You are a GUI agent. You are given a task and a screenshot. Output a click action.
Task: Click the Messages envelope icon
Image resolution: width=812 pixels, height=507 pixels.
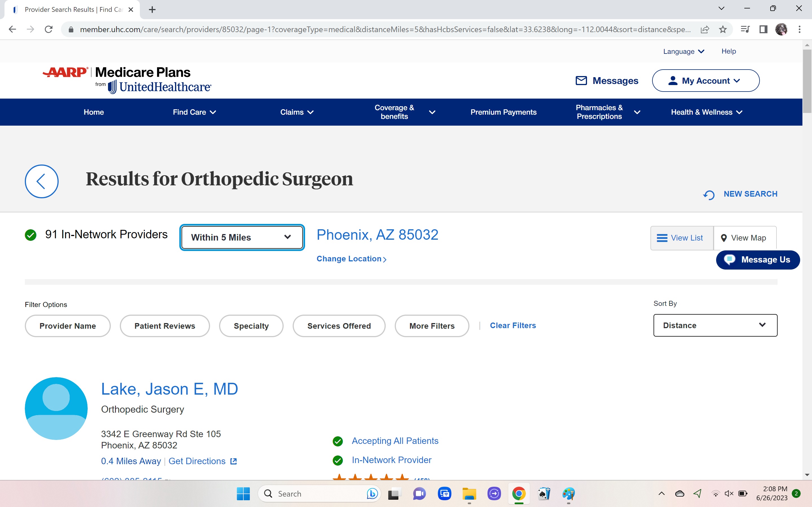pos(581,81)
